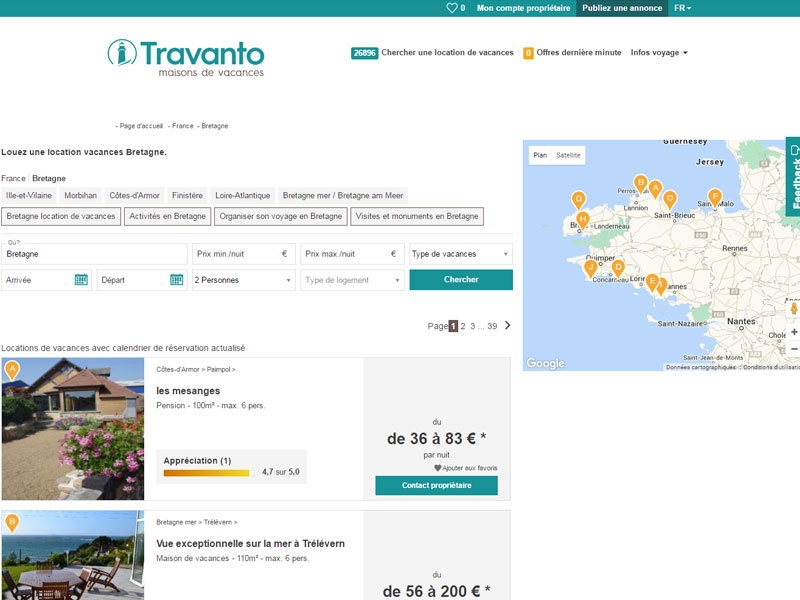The height and width of the screenshot is (600, 800).
Task: Click marker A badge on les mesanges photo
Action: click(12, 370)
